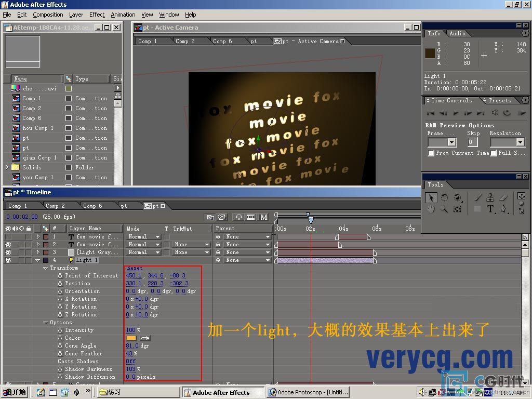
Task: Toggle visibility eye of Light Gray layer
Action: 8,252
